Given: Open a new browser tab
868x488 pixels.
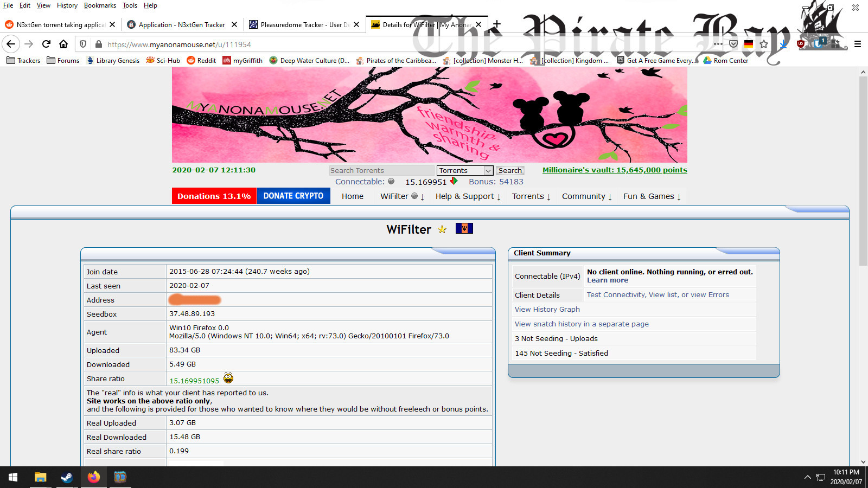Looking at the screenshot, I should coord(497,24).
